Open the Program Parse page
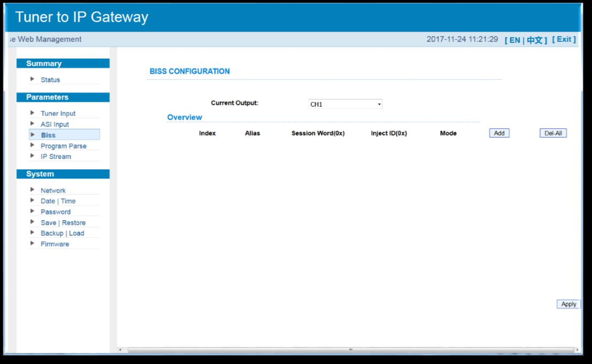Viewport: 592px width, 364px height. [64, 146]
